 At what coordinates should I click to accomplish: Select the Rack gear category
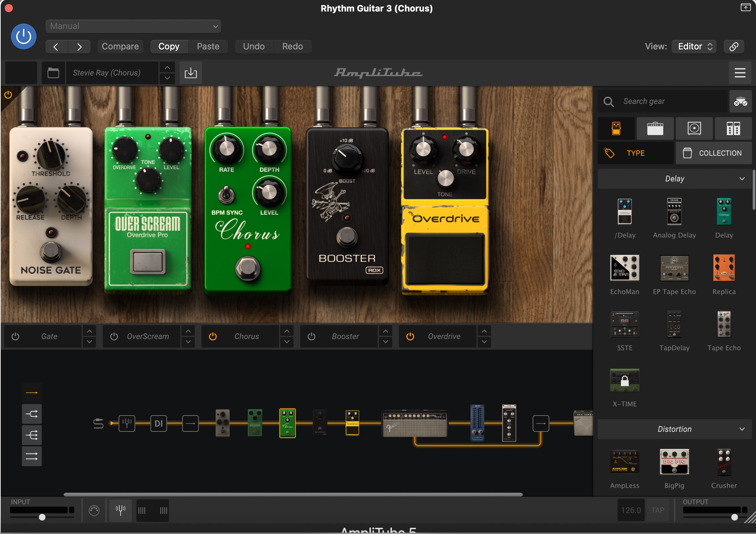point(733,129)
